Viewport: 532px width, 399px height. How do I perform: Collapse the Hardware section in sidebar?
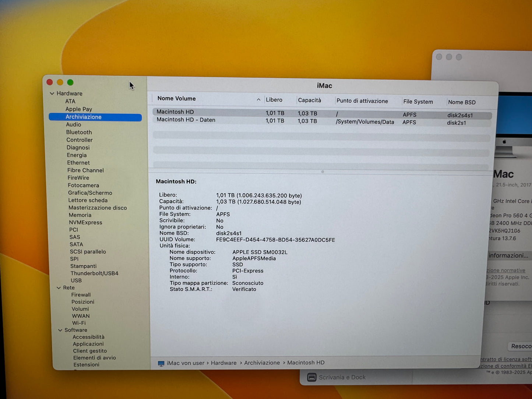pos(52,93)
